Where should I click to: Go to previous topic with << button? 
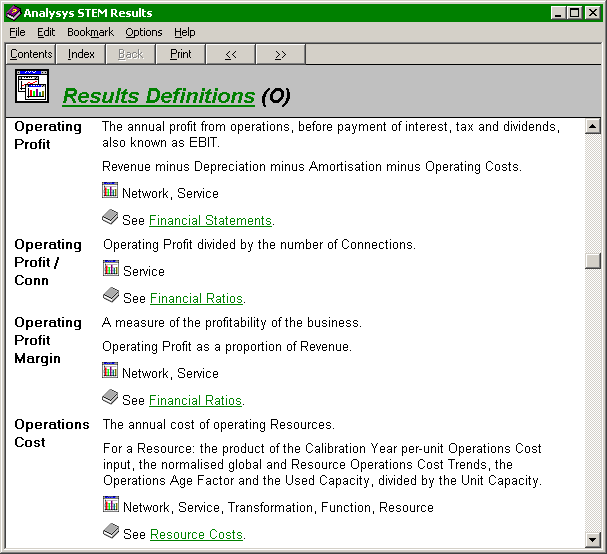231,54
